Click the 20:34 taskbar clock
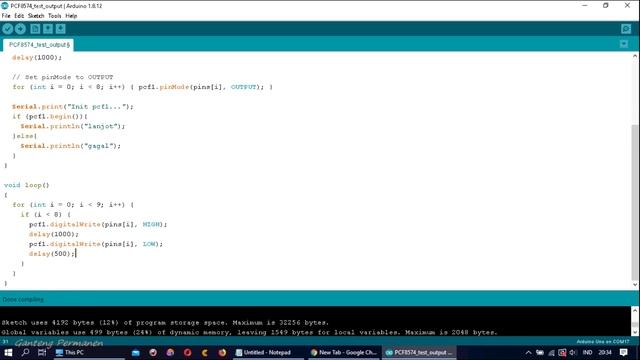The height and width of the screenshot is (360, 640). (605, 352)
